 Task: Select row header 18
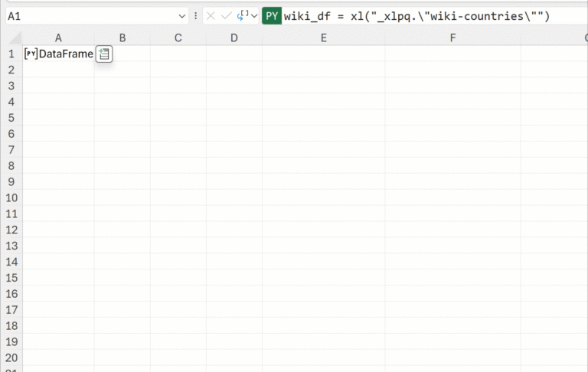coord(11,326)
